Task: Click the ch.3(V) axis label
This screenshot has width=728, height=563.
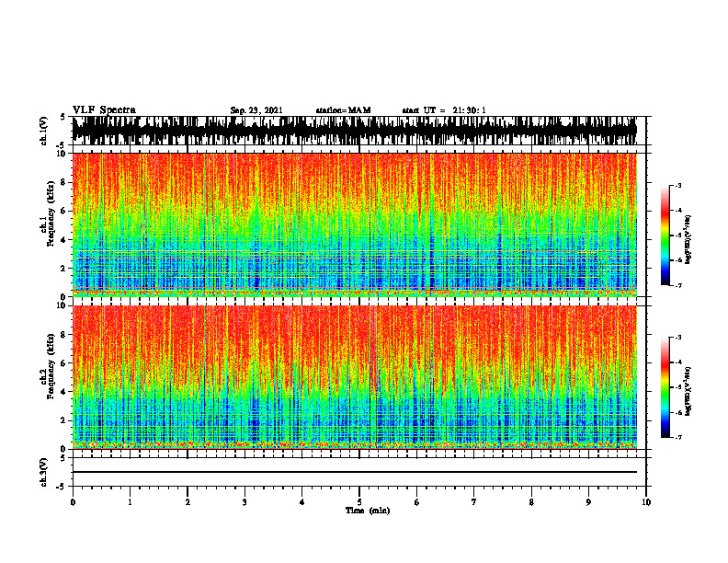Action: 44,472
